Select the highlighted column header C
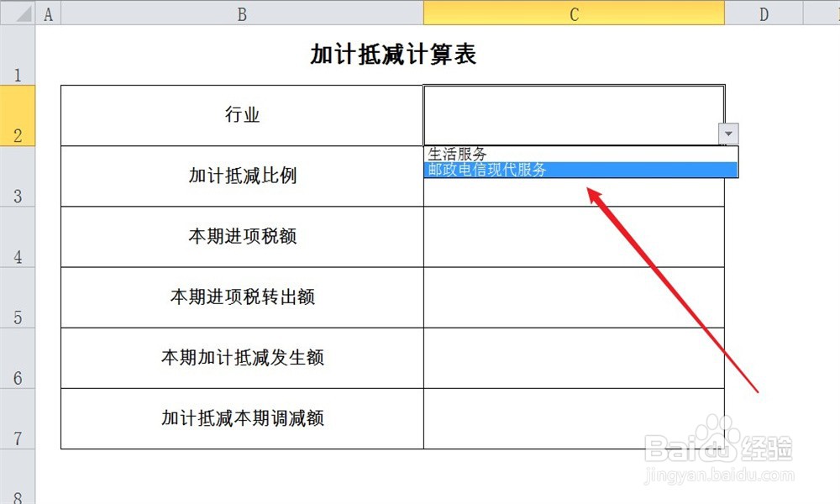840x504 pixels. pos(574,13)
